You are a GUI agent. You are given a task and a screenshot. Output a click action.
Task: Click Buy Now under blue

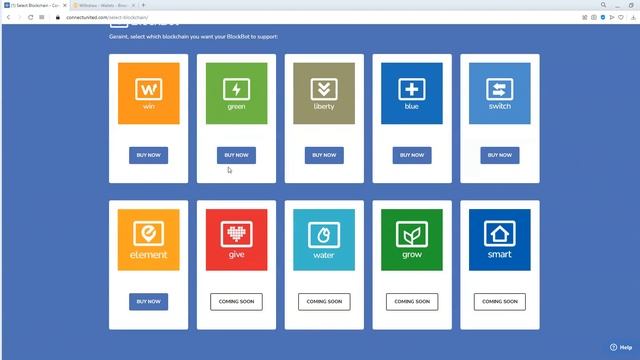pos(412,155)
